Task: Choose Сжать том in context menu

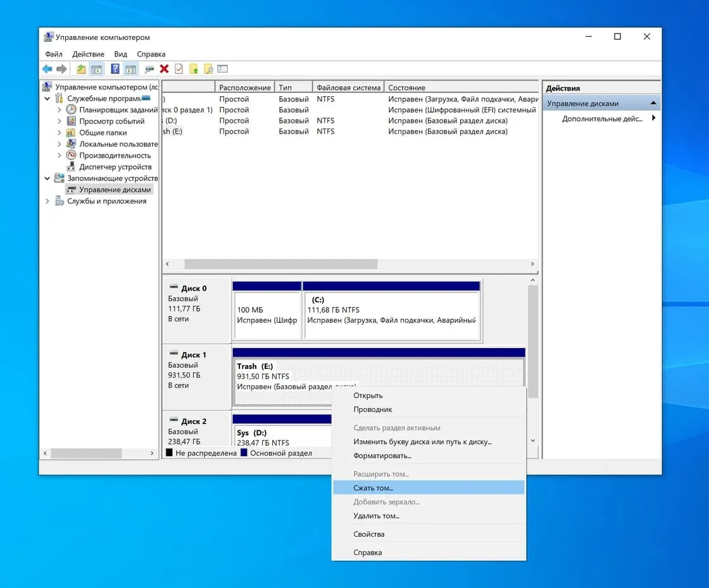Action: pos(429,487)
